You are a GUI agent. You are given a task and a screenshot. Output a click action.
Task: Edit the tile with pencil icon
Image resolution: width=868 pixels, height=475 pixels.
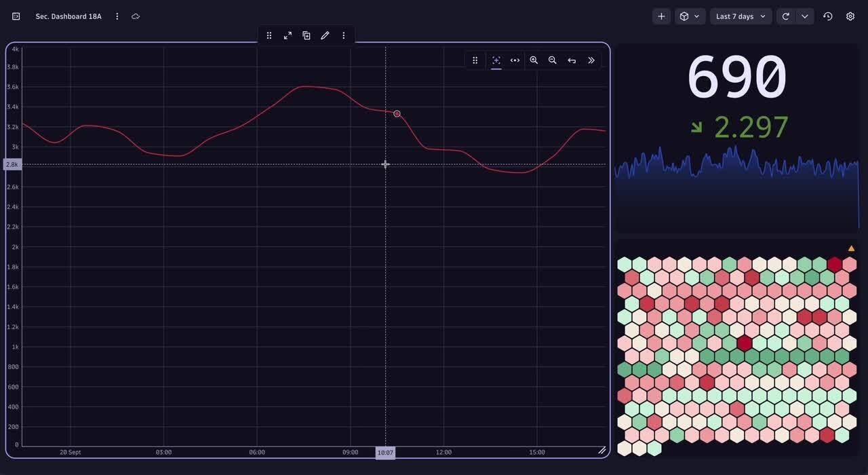click(325, 35)
